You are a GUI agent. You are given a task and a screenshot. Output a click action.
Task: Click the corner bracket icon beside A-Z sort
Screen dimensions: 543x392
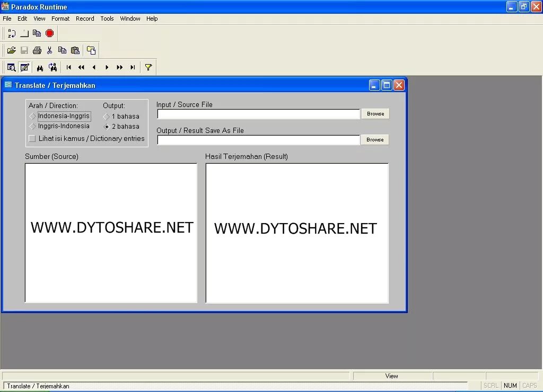(24, 33)
